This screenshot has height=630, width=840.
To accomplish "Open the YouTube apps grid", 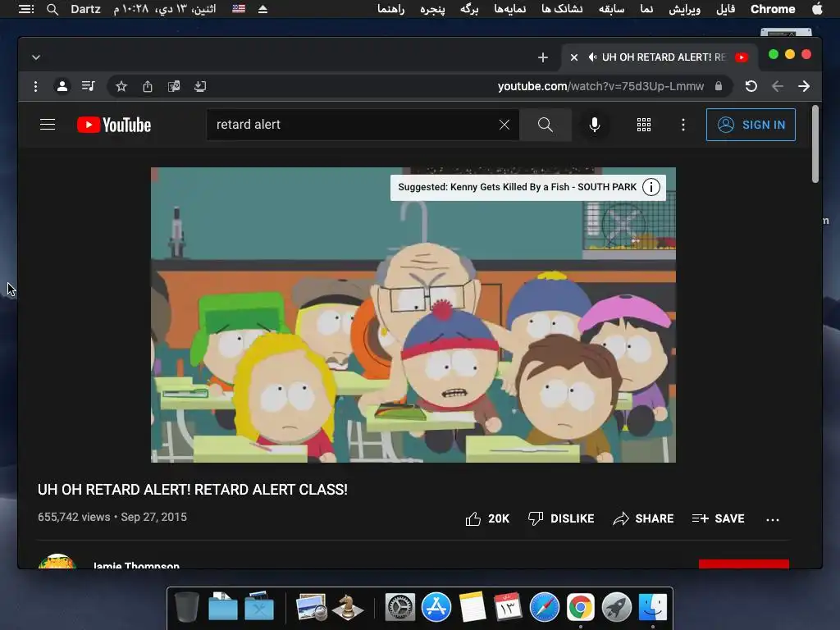I will pyautogui.click(x=644, y=125).
